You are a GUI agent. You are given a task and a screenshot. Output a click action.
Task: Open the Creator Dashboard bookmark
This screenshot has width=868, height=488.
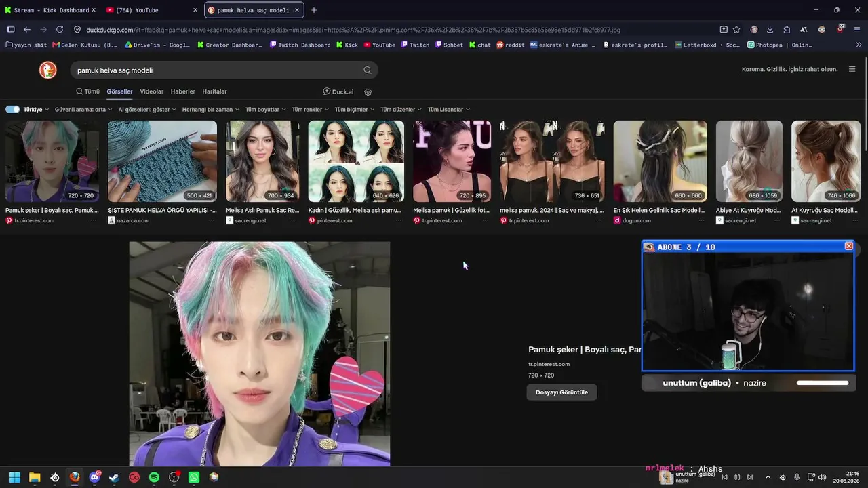click(230, 45)
